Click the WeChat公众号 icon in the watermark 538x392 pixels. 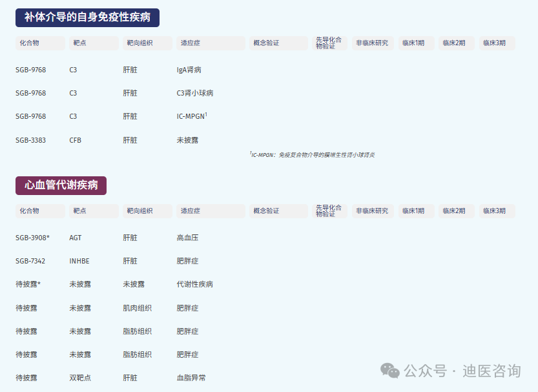coord(390,370)
